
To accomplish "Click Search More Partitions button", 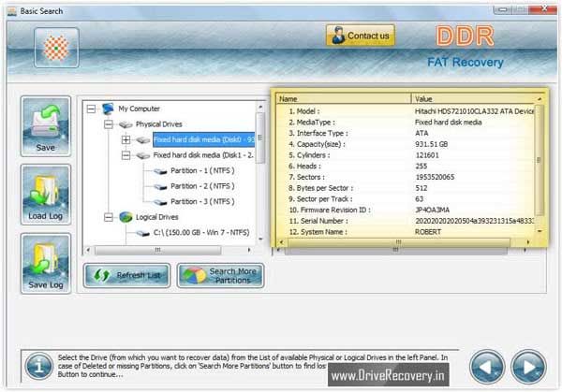I will 220,275.
